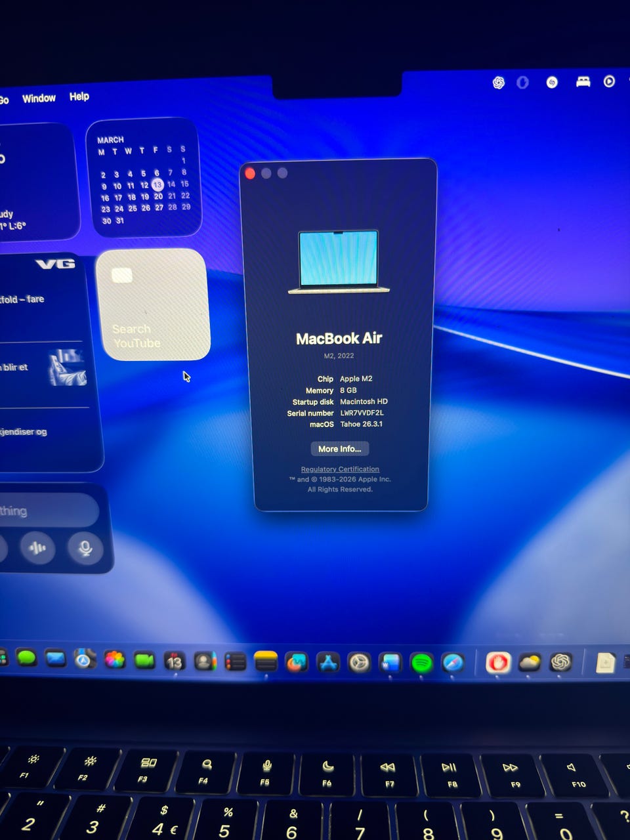Click the MacBook Air title text
The image size is (630, 840).
pyautogui.click(x=339, y=339)
